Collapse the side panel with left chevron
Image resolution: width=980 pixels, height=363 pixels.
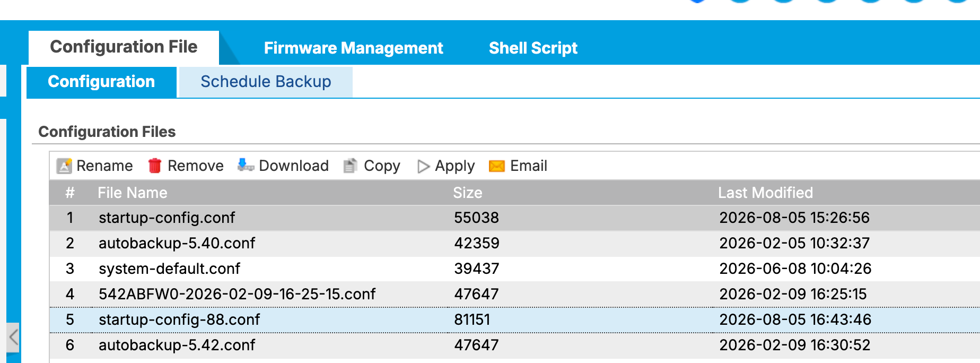[x=13, y=337]
